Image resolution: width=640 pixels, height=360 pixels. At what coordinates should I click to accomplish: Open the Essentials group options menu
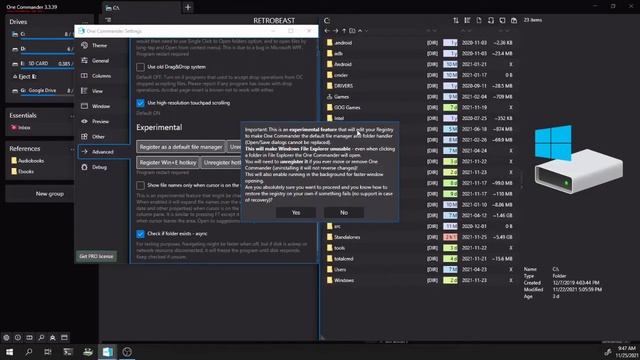click(x=72, y=116)
